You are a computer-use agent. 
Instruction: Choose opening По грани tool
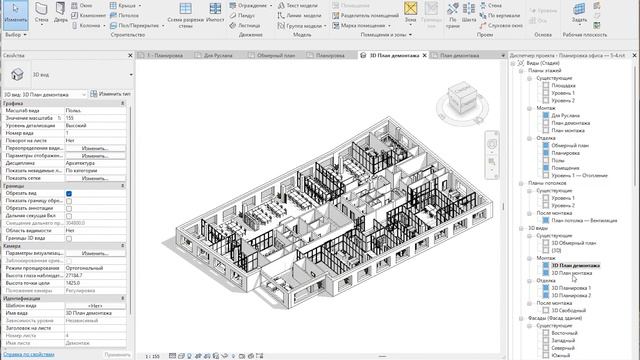453,14
